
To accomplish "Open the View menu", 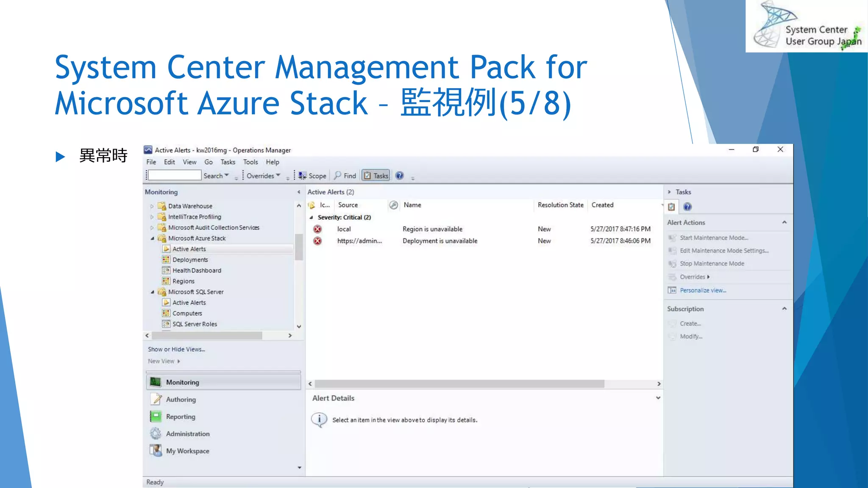I will [189, 162].
